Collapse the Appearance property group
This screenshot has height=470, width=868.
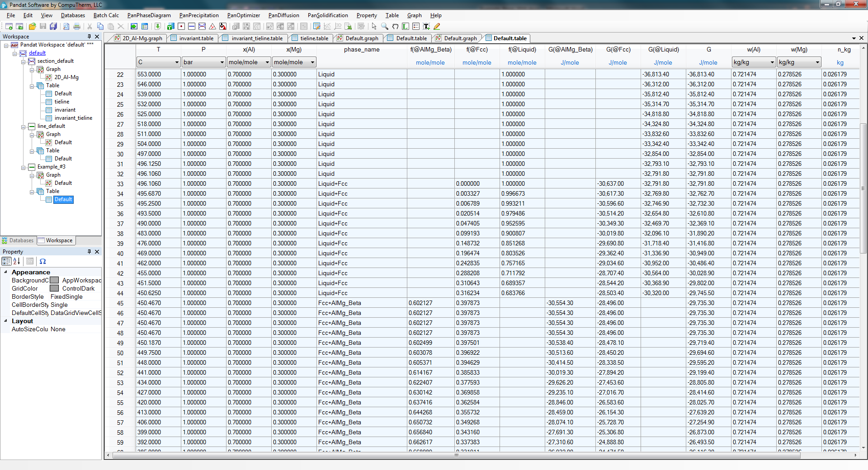(5, 272)
